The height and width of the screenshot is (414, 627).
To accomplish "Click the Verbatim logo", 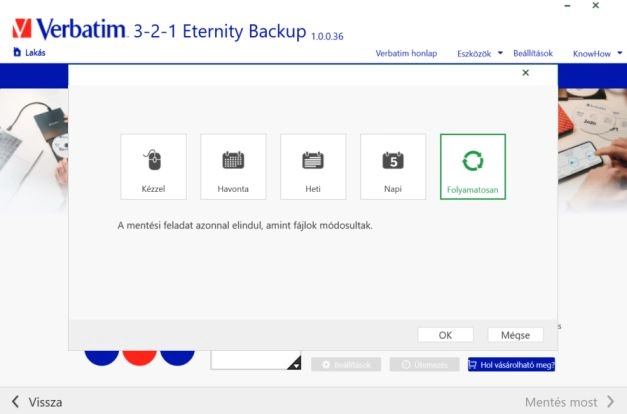I will (69, 28).
